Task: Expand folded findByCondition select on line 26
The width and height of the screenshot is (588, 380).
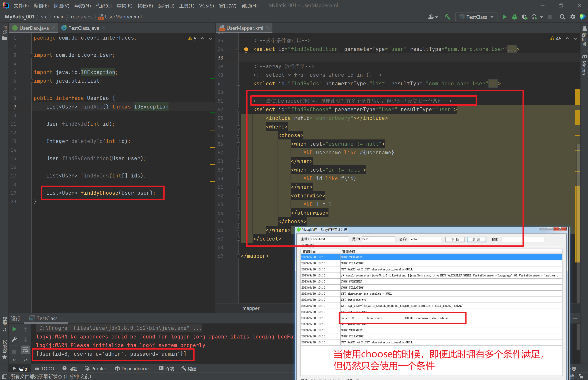Action: [x=238, y=49]
